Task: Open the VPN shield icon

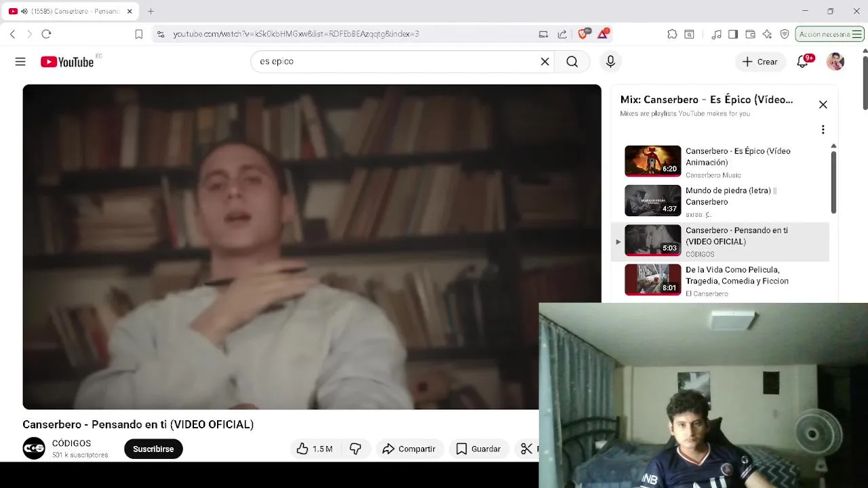Action: pos(785,34)
